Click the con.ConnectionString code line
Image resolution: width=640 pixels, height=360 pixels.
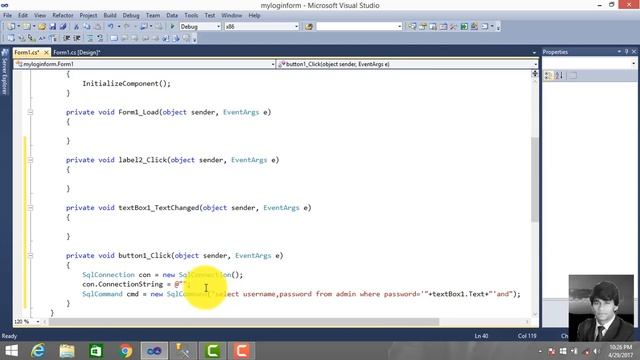point(135,284)
